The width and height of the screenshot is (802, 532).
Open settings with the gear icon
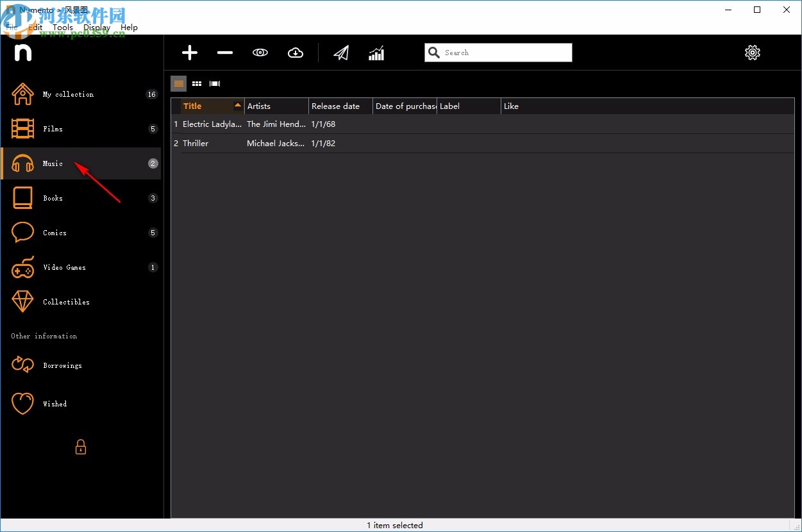coord(753,53)
